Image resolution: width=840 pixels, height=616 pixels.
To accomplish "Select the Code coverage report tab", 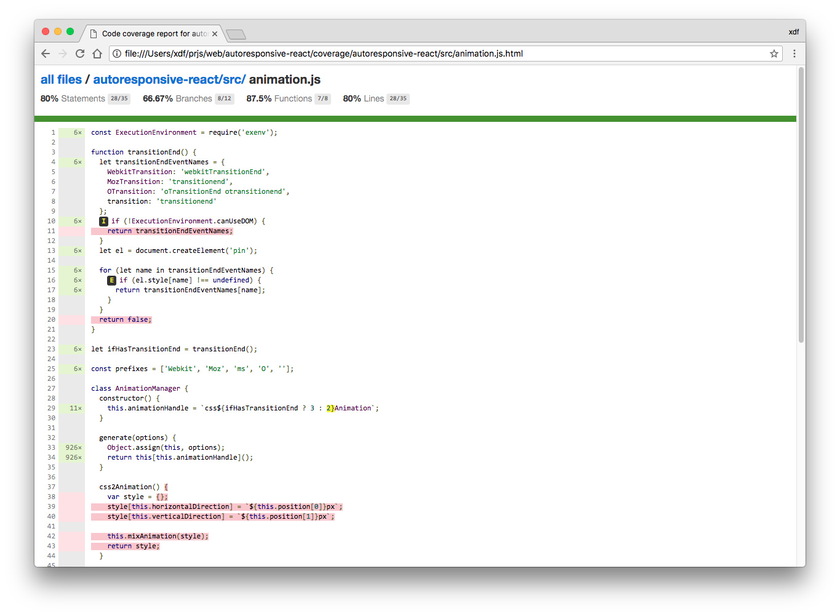I will [x=154, y=34].
